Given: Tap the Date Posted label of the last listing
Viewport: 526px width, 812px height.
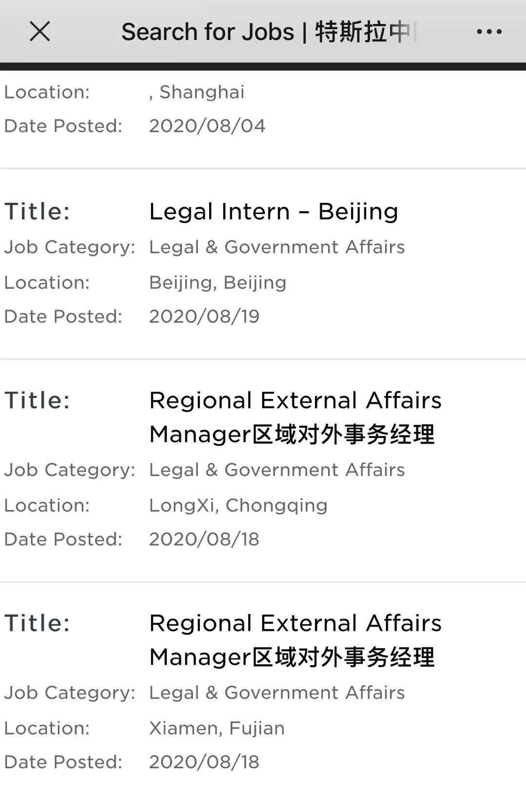Looking at the screenshot, I should click(x=63, y=761).
